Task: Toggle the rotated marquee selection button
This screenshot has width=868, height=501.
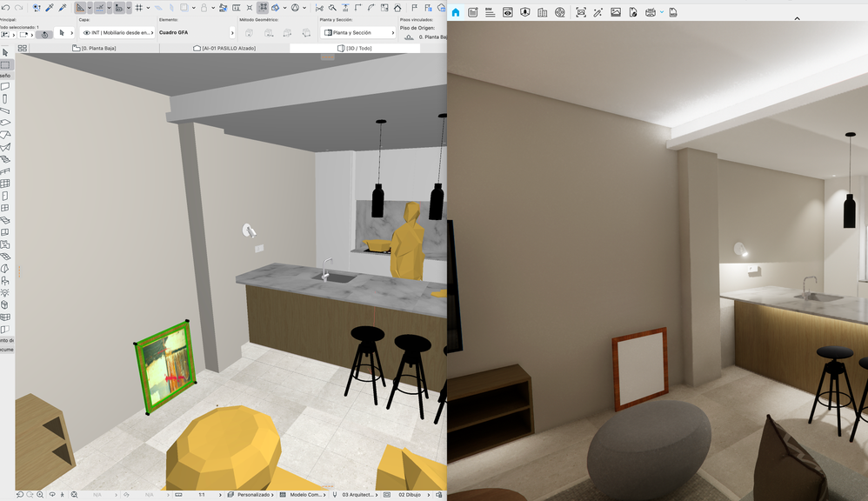Action: click(44, 34)
